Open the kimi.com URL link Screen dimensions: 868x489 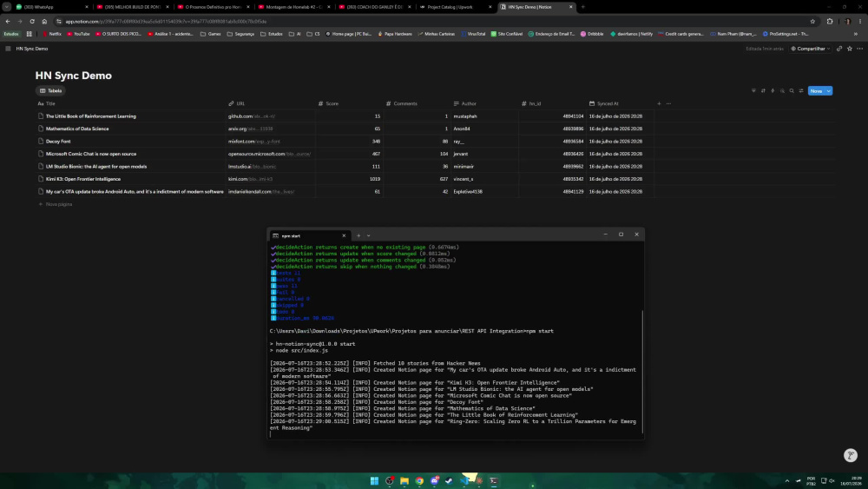coord(250,179)
